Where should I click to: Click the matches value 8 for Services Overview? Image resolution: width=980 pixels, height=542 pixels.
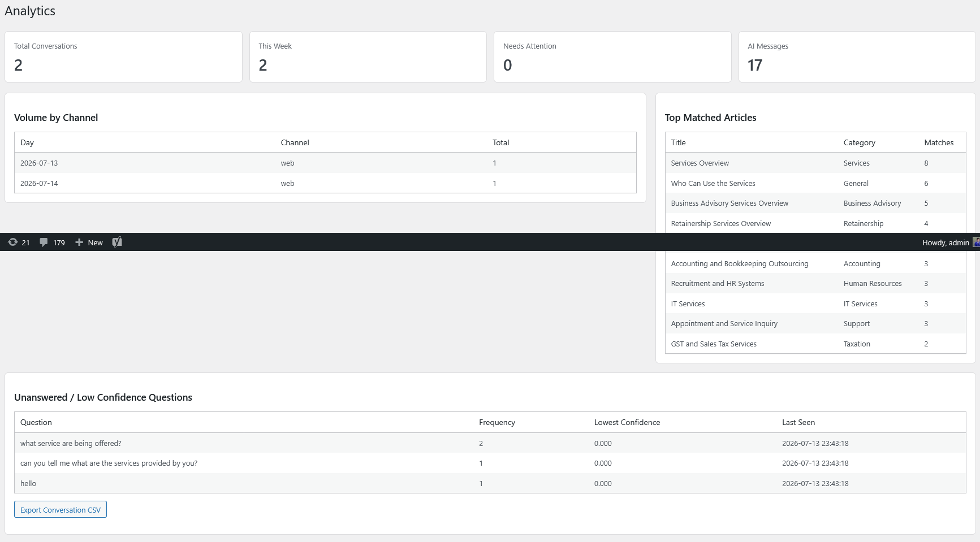pyautogui.click(x=926, y=163)
